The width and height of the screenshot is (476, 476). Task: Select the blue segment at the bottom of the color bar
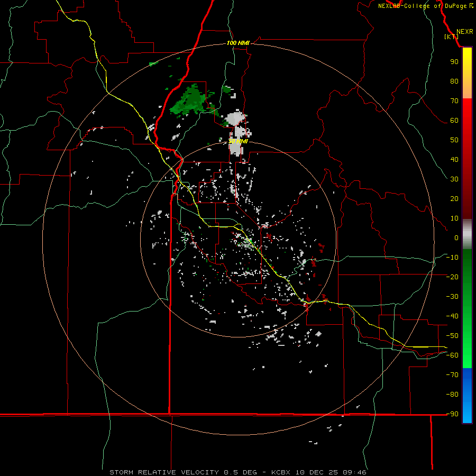coord(467,396)
